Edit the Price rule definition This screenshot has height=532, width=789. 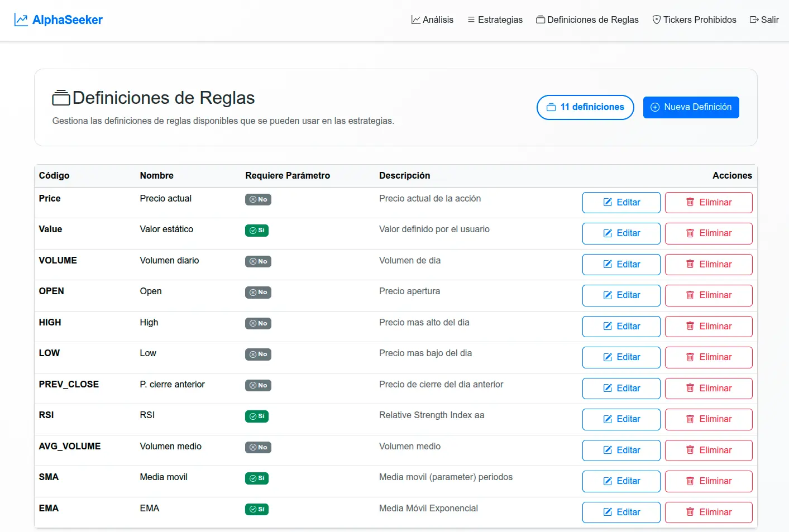tap(621, 203)
